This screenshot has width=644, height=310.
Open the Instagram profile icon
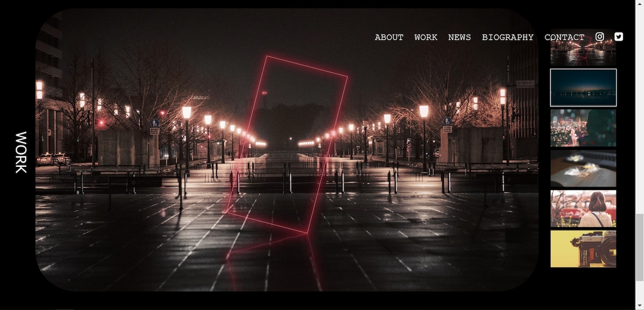pyautogui.click(x=600, y=36)
